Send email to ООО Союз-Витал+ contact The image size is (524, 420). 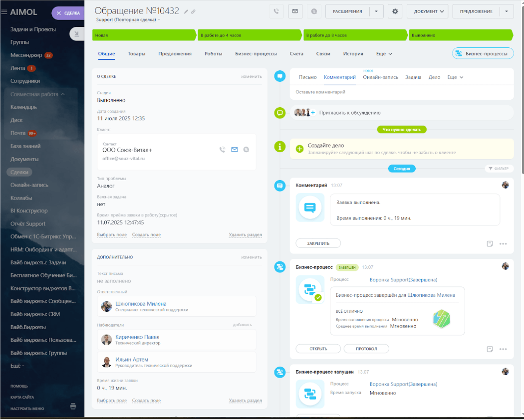coord(235,149)
